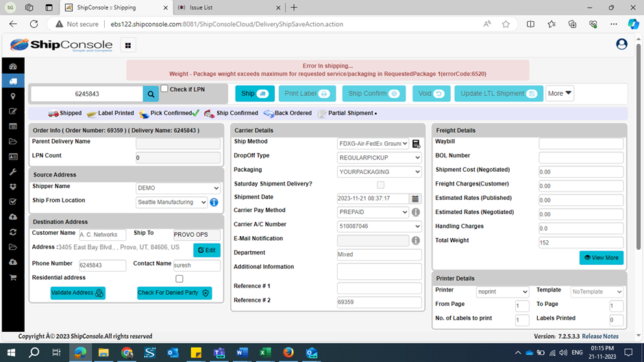Click the Ship Confirmed status icon
The width and height of the screenshot is (644, 362).
click(209, 114)
